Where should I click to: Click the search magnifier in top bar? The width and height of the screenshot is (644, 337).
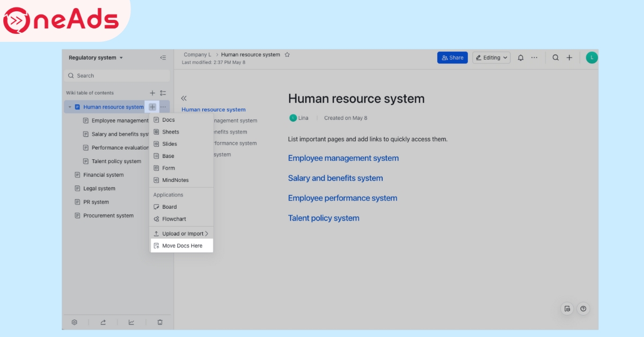(x=555, y=58)
